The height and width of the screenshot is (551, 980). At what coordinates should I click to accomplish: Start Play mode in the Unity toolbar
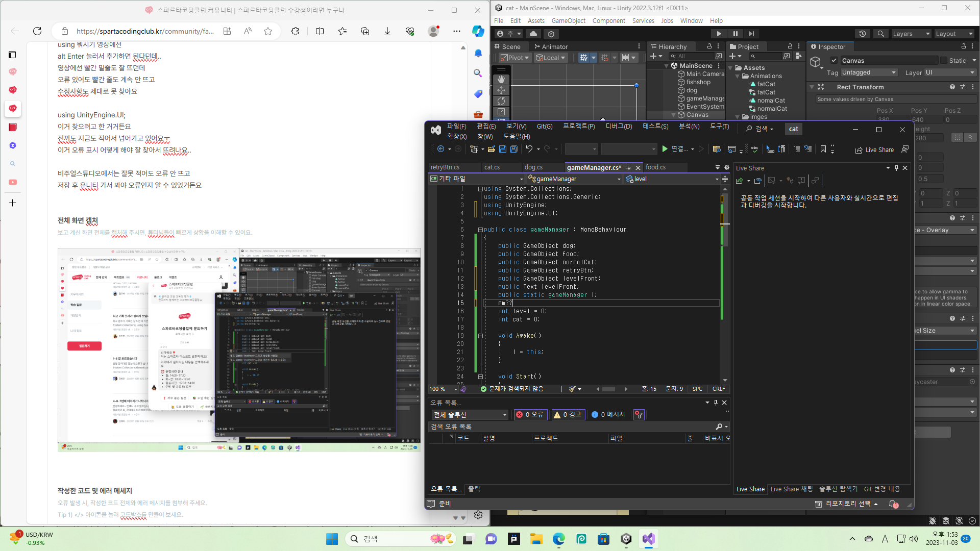point(719,34)
